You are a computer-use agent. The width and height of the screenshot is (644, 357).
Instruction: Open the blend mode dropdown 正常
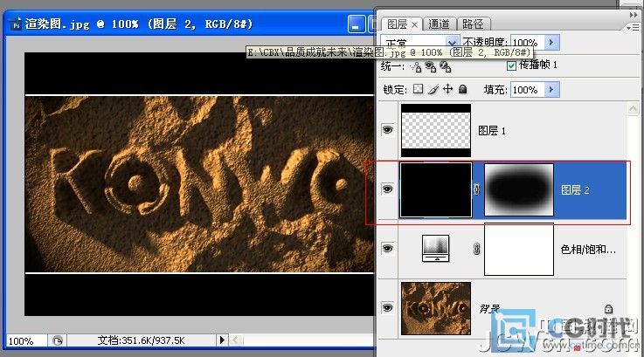click(452, 42)
